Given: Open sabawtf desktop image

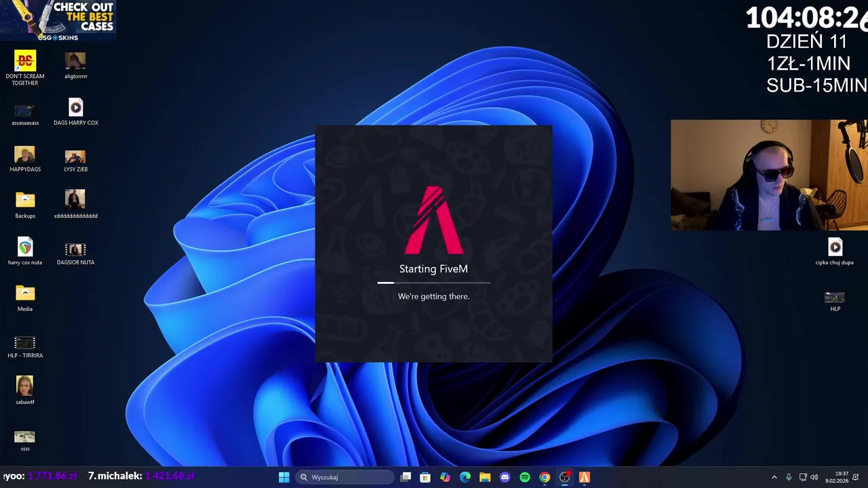Looking at the screenshot, I should tap(25, 390).
